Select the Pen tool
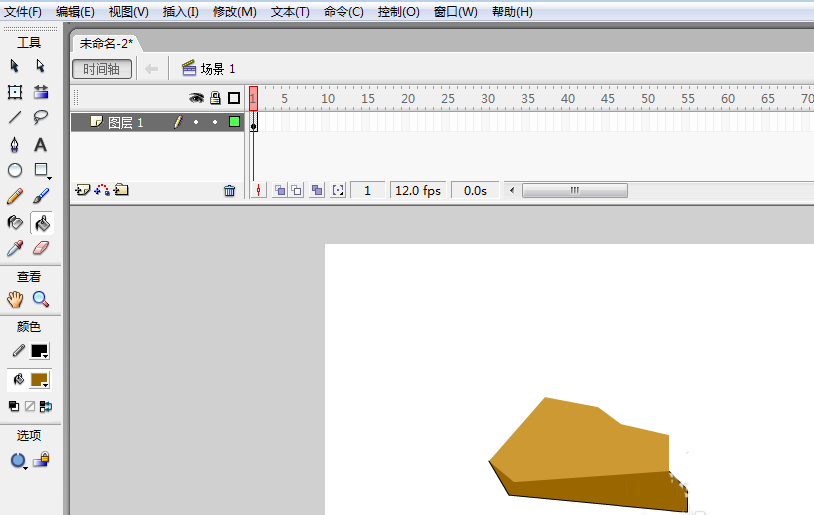The height and width of the screenshot is (515, 814). pos(15,144)
